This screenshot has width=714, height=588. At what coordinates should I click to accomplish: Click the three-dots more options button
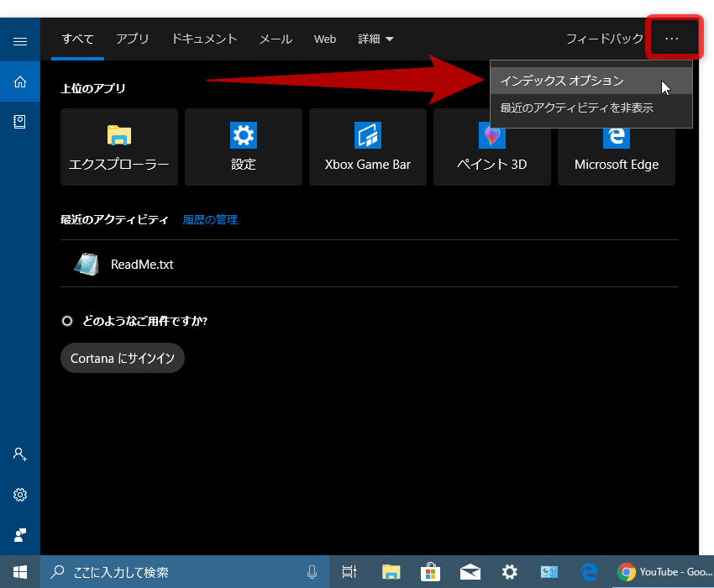pyautogui.click(x=672, y=39)
